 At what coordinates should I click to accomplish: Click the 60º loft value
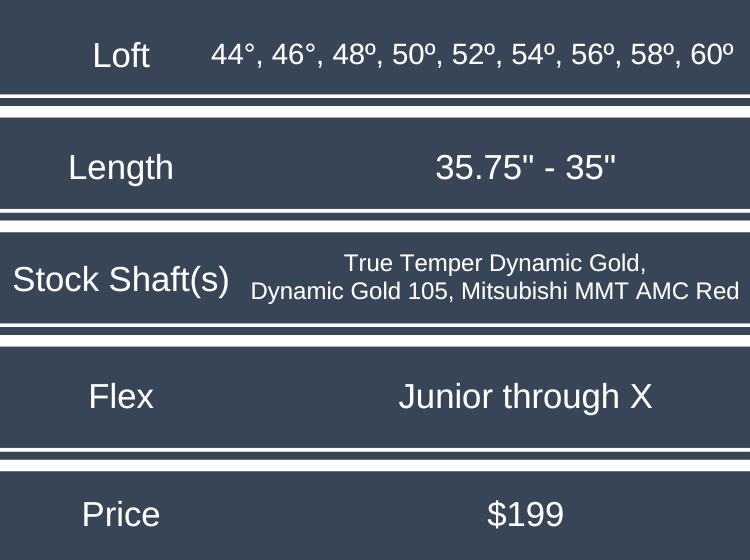[711, 54]
